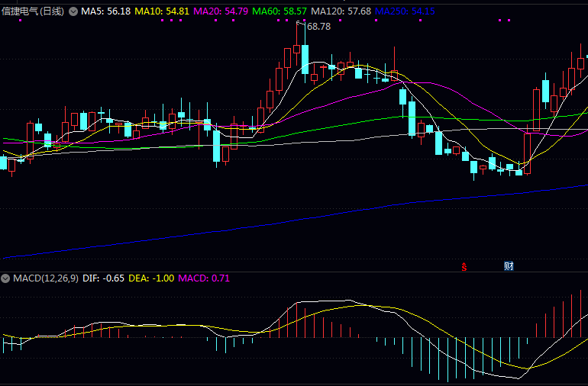588x386 pixels.
Task: Click the DEA: -1.00 value
Action: pos(151,278)
